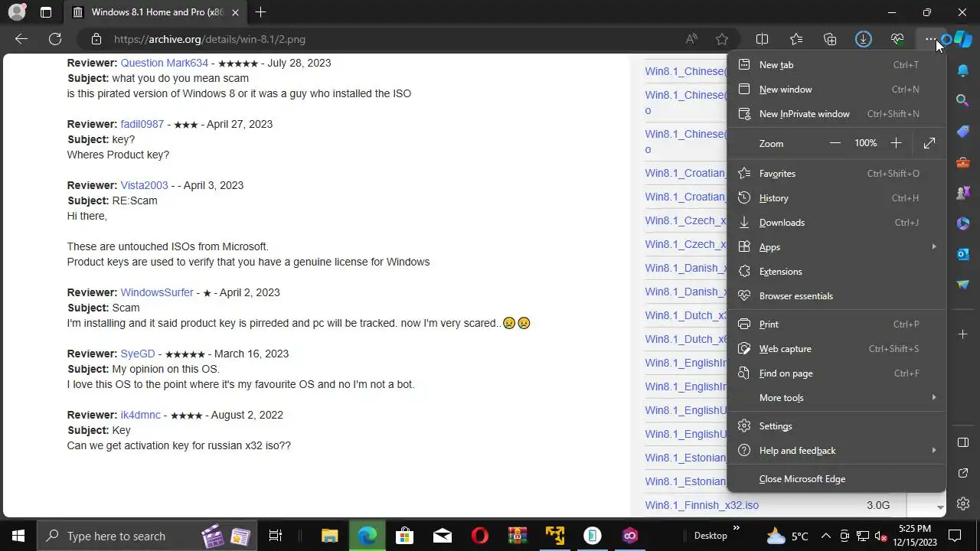Launch Opera from taskbar
This screenshot has width=980, height=551.
[x=479, y=536]
